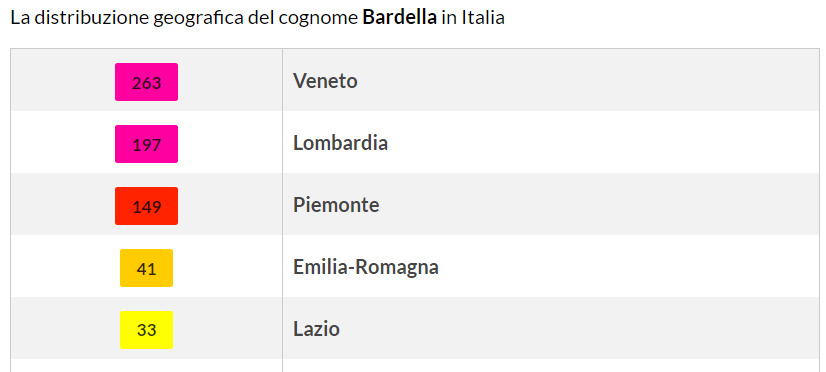Click the word Italia in the heading
The height and width of the screenshot is (372, 826).
coord(483,18)
